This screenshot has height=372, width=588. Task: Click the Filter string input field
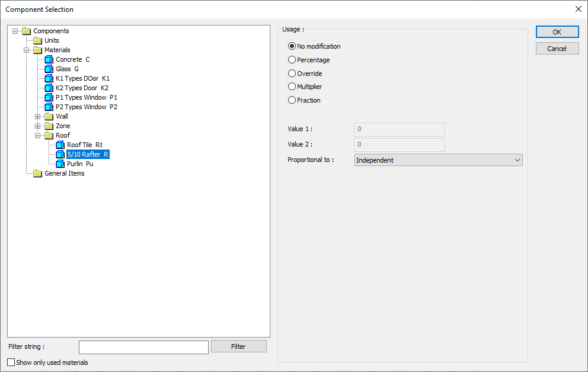pos(143,347)
